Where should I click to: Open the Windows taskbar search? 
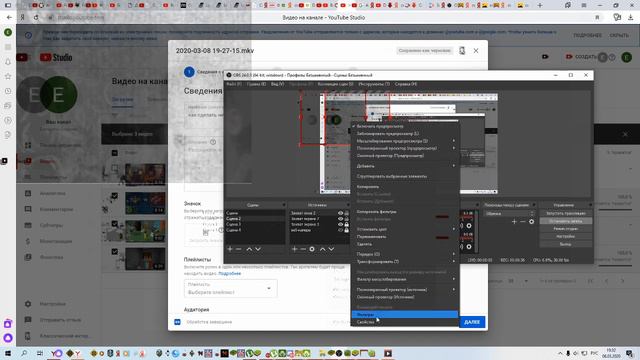point(24,353)
